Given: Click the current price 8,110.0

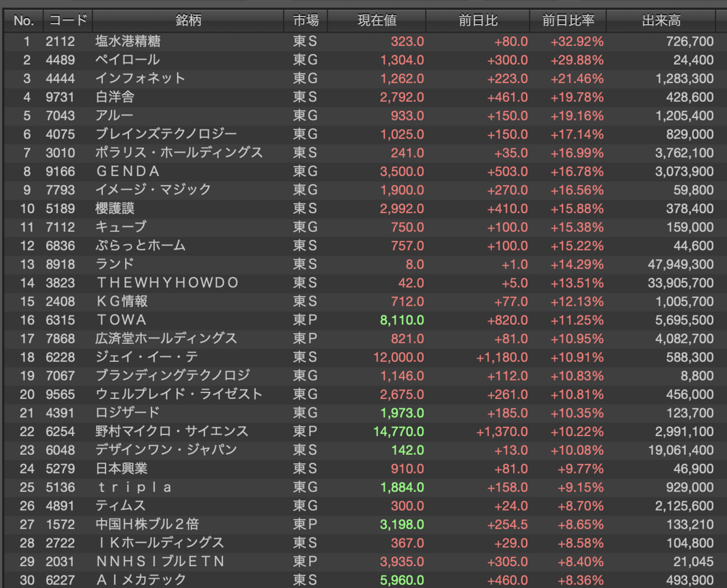Looking at the screenshot, I should tap(402, 320).
